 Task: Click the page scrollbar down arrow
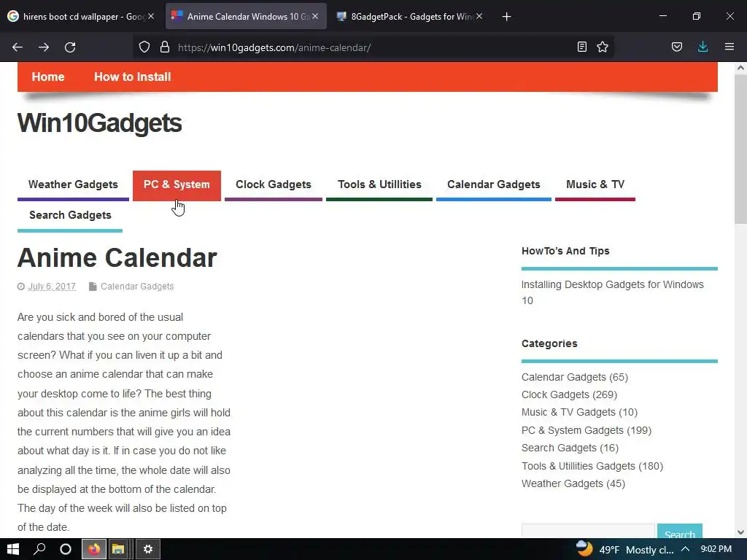(740, 532)
